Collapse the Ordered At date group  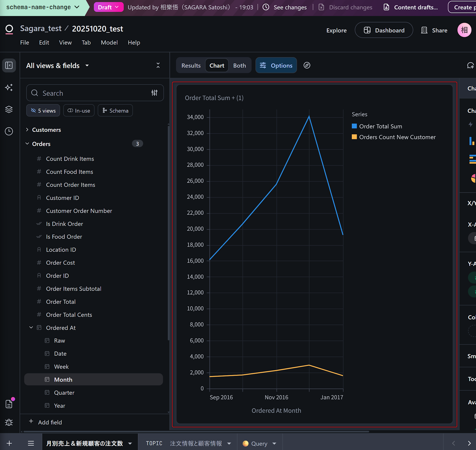point(31,327)
